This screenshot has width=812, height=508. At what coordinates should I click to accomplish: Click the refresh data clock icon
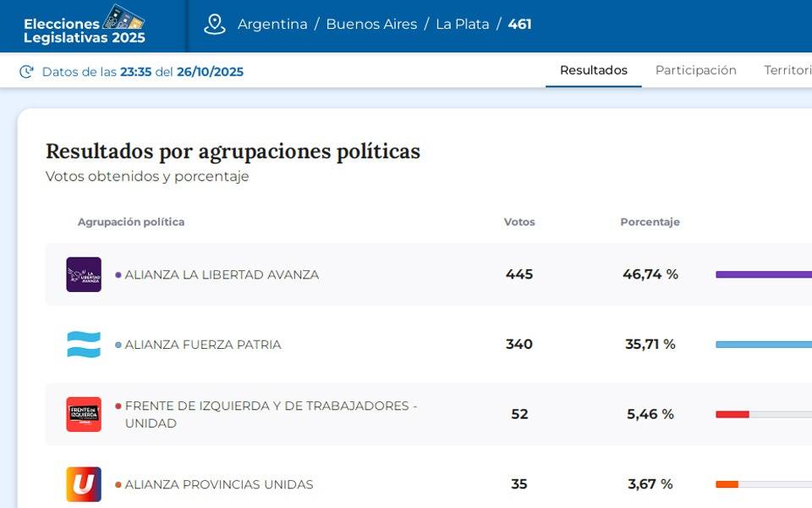coord(27,72)
